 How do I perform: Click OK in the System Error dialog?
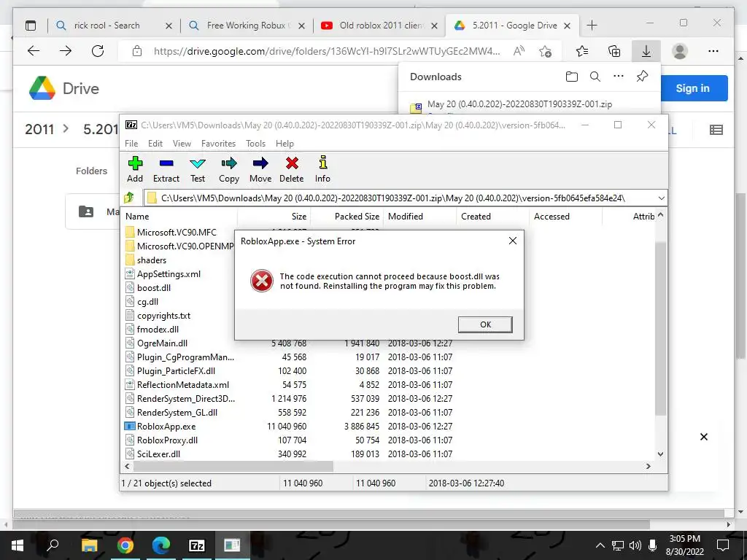pyautogui.click(x=485, y=324)
